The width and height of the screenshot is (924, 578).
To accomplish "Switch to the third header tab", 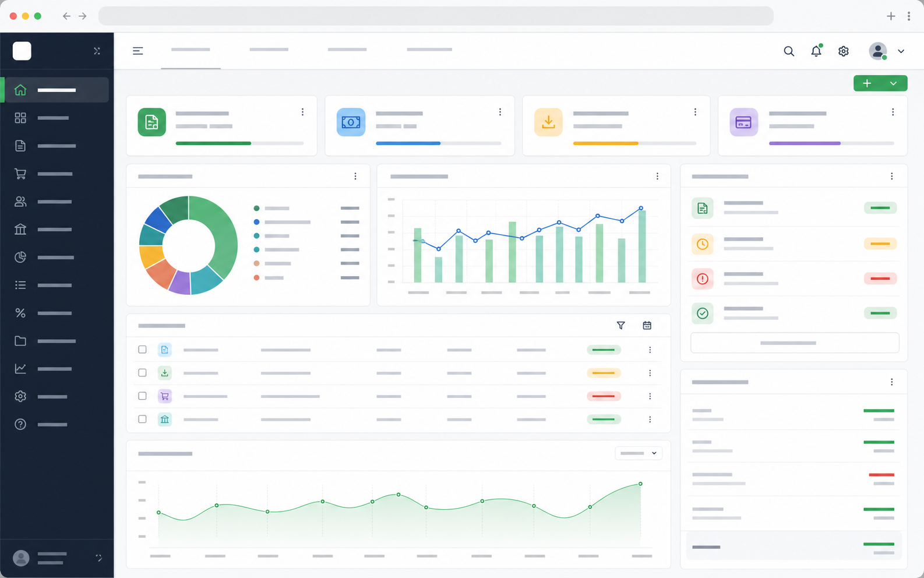I will [347, 50].
